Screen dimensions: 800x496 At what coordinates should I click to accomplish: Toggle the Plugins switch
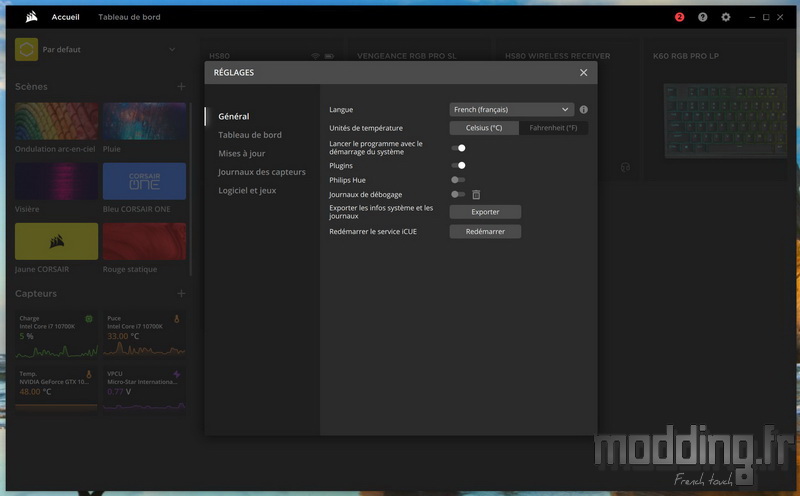pos(458,165)
